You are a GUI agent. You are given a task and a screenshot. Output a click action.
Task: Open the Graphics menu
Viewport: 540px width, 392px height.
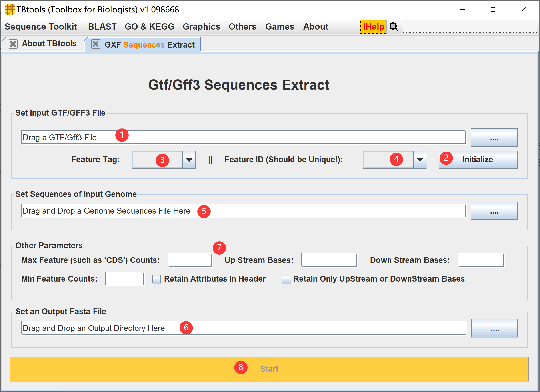201,26
